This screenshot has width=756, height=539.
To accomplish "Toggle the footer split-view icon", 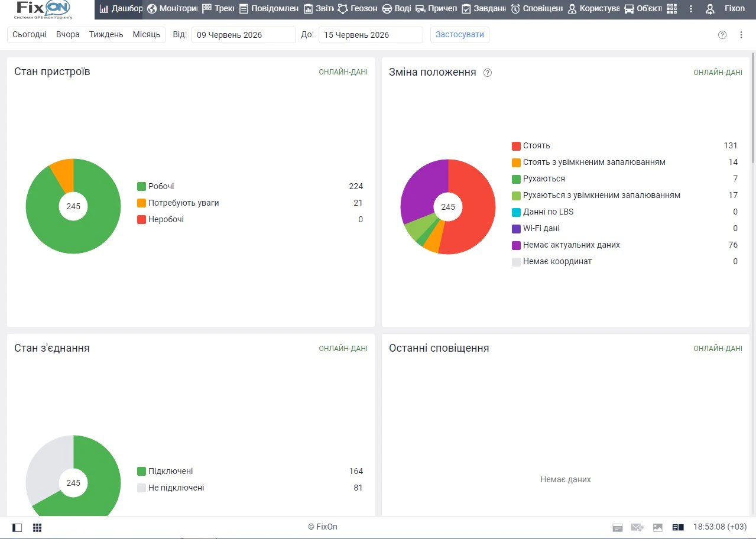I will pyautogui.click(x=678, y=527).
